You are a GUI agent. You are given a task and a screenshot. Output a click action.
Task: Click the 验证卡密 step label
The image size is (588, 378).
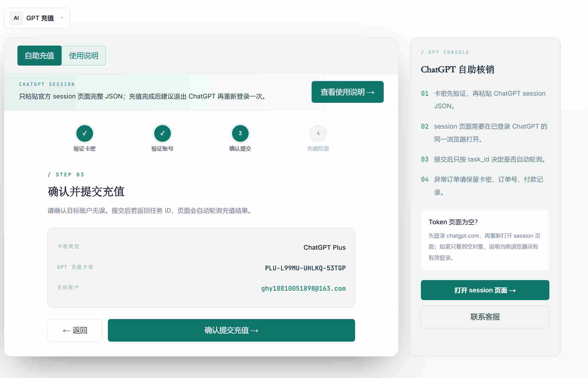tap(84, 149)
